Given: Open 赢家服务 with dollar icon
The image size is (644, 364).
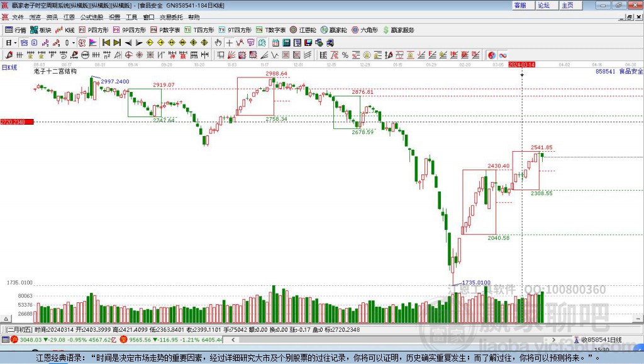Looking at the screenshot, I should (398, 30).
